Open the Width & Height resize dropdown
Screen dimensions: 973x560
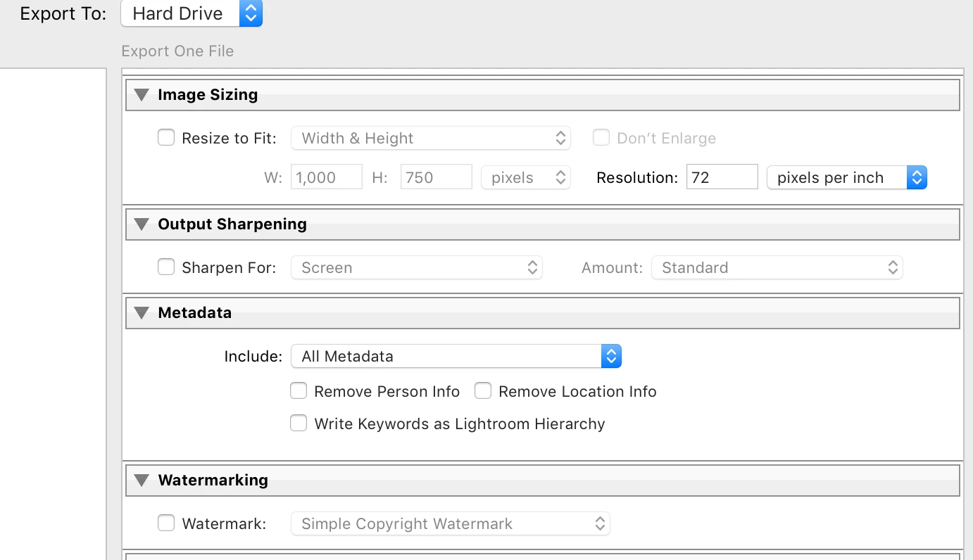click(430, 138)
